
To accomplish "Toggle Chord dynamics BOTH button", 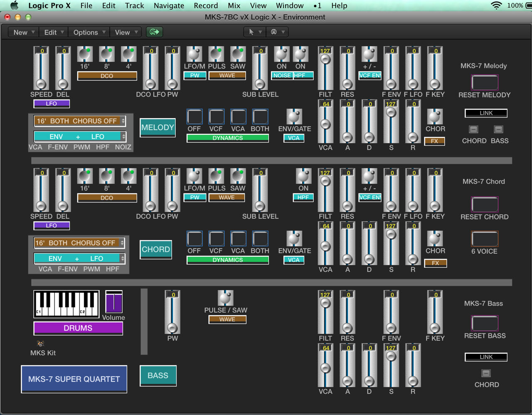I will (x=260, y=239).
